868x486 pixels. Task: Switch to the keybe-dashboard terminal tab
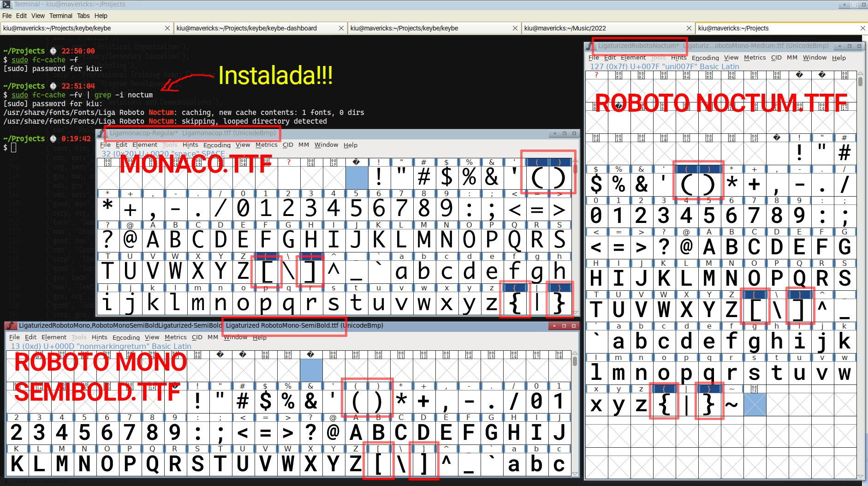pos(261,28)
